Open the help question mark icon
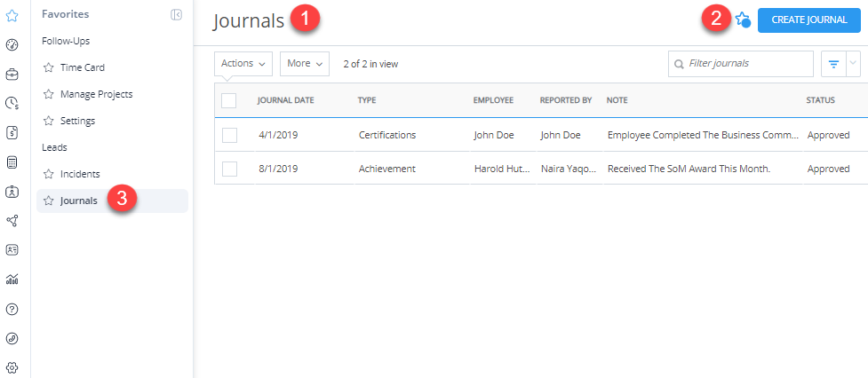This screenshot has height=378, width=868. [x=12, y=309]
